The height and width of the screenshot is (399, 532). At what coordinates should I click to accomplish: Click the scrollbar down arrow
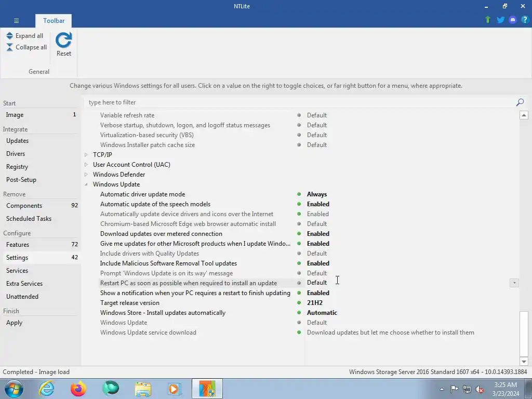click(524, 362)
